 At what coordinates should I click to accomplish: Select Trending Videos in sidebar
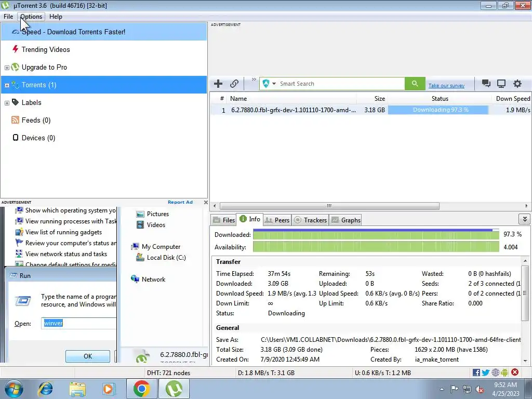point(104,49)
